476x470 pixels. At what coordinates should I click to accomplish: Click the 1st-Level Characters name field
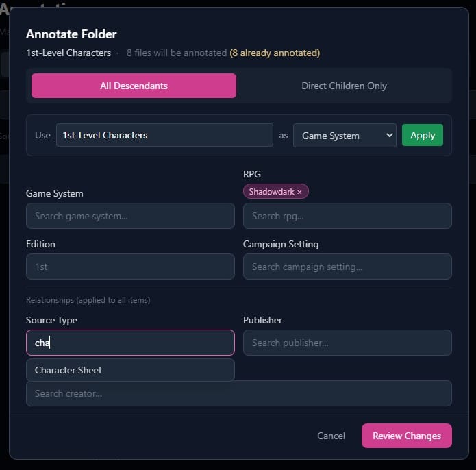click(164, 135)
